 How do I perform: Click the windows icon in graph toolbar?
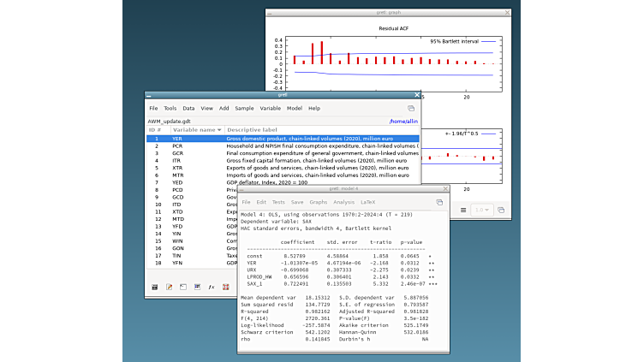click(x=501, y=210)
